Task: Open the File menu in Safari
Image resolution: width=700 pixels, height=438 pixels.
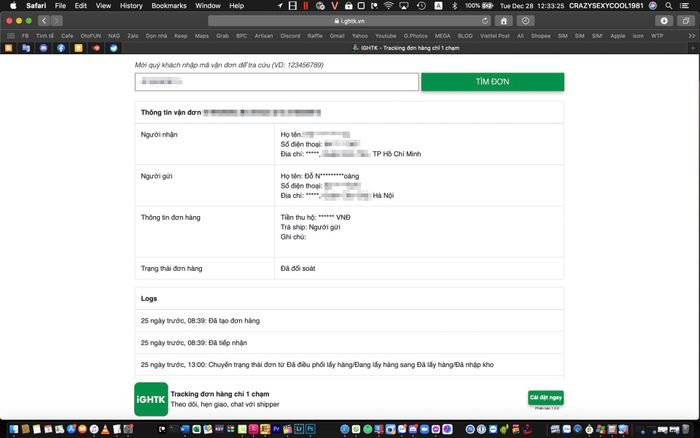Action: click(61, 6)
